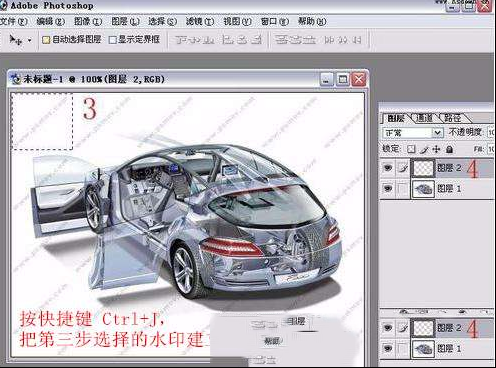Image resolution: width=496 pixels, height=368 pixels.
Task: Open the 文件 (File) menu
Action: [13, 22]
